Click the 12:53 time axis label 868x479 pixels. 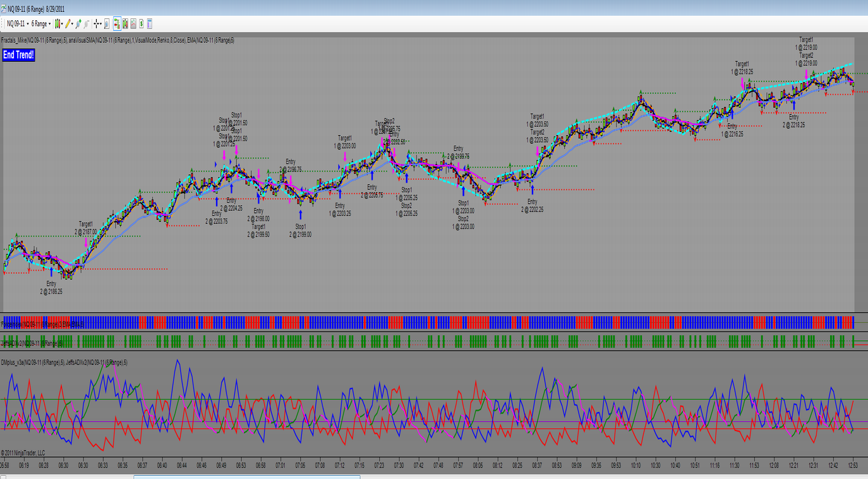[x=853, y=466]
